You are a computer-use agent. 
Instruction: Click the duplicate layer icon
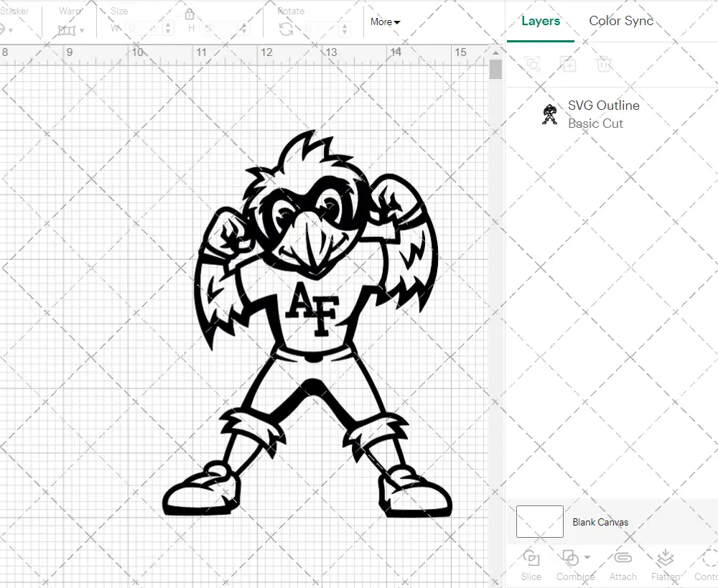point(568,64)
